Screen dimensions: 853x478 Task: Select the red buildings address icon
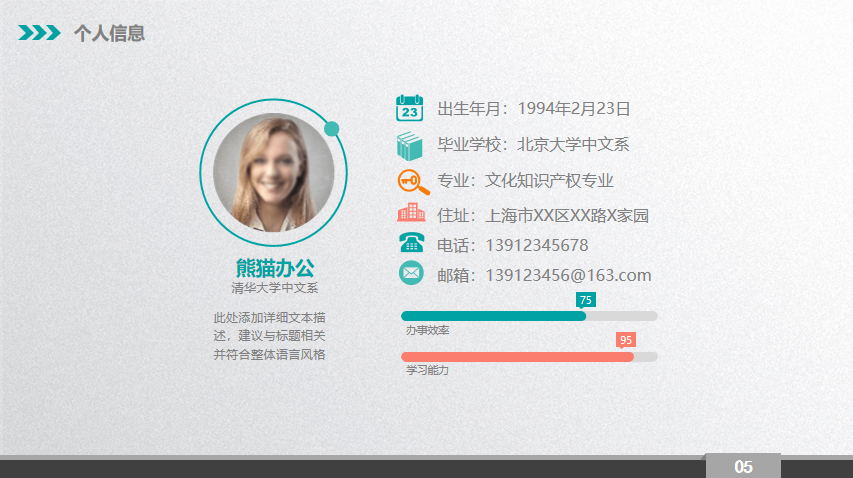pos(411,213)
